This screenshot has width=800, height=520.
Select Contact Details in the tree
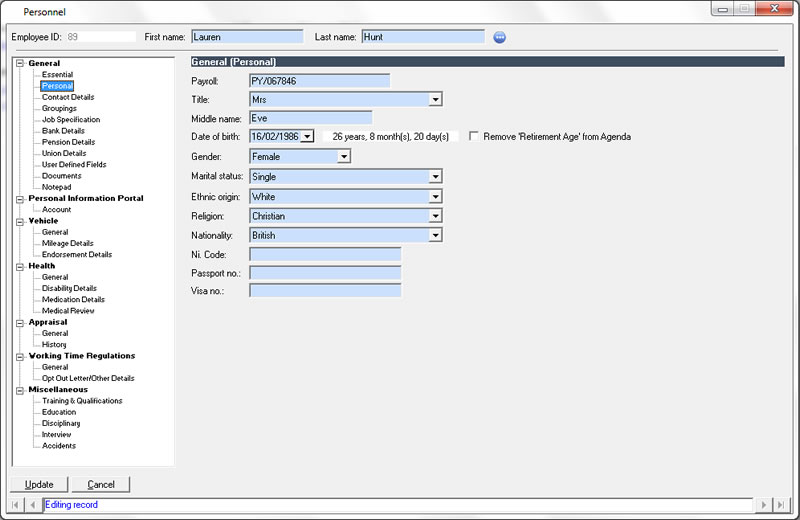click(x=68, y=97)
